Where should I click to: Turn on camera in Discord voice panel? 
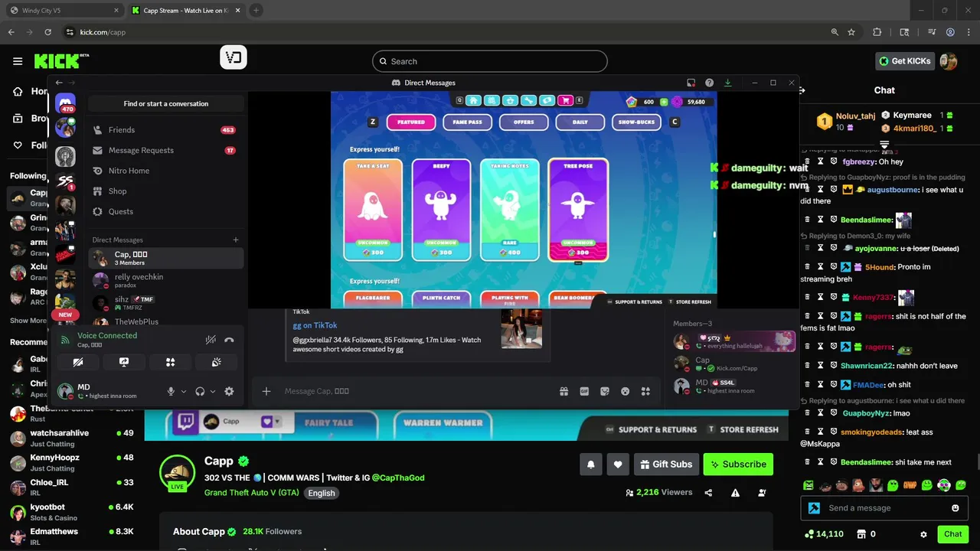78,362
